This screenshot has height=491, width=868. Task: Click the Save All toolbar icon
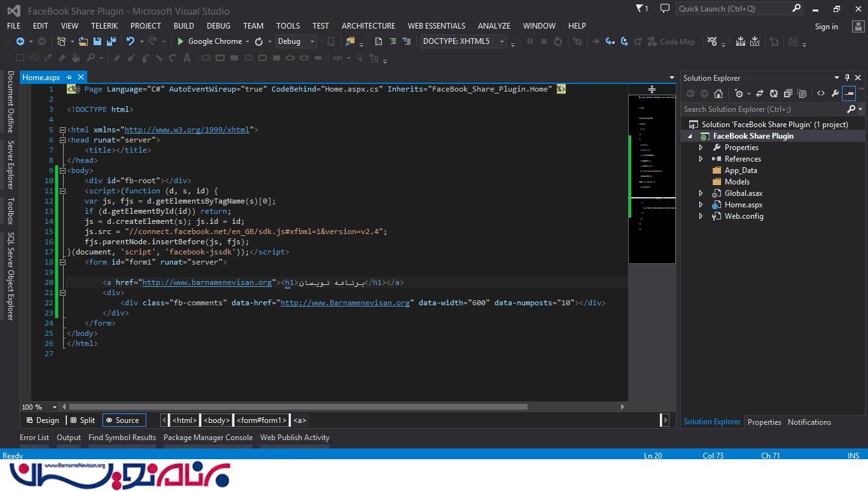coord(111,41)
